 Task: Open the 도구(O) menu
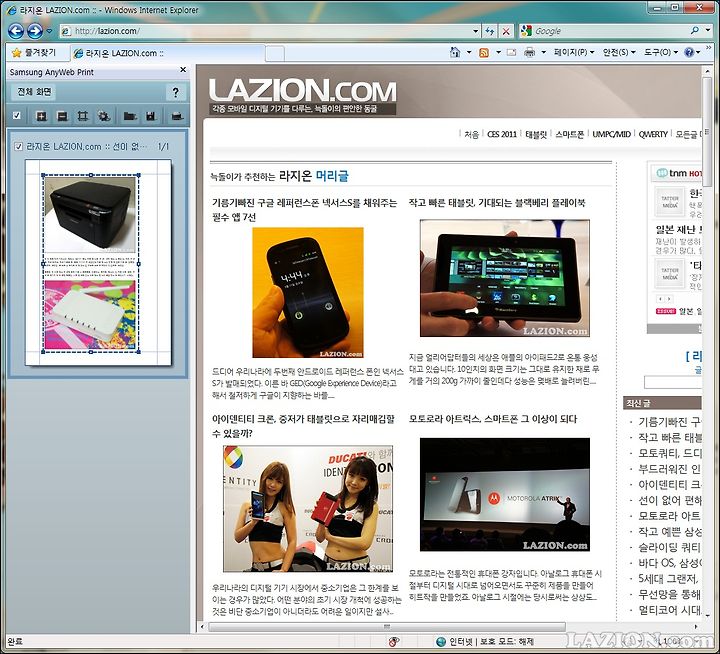point(660,52)
